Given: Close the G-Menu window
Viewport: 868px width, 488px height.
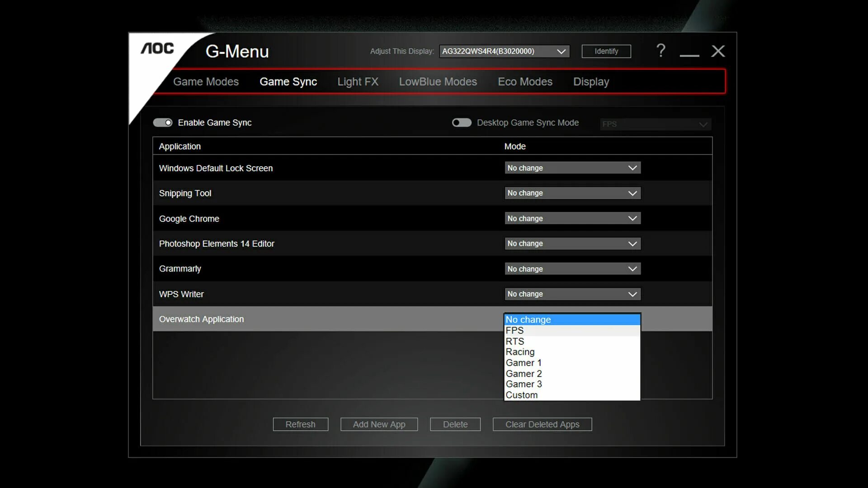Looking at the screenshot, I should coord(718,51).
